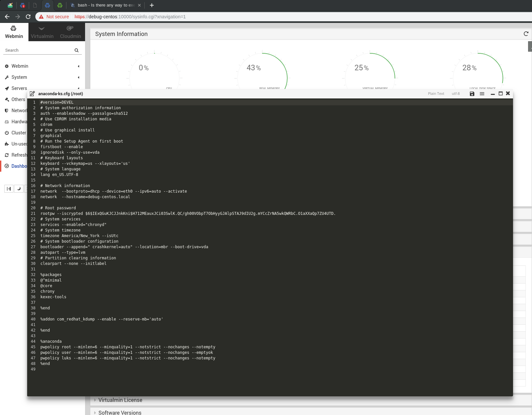Screen dimensions: 532x415
Task: Click the Cluster power icon in sidebar
Action: tap(7, 133)
